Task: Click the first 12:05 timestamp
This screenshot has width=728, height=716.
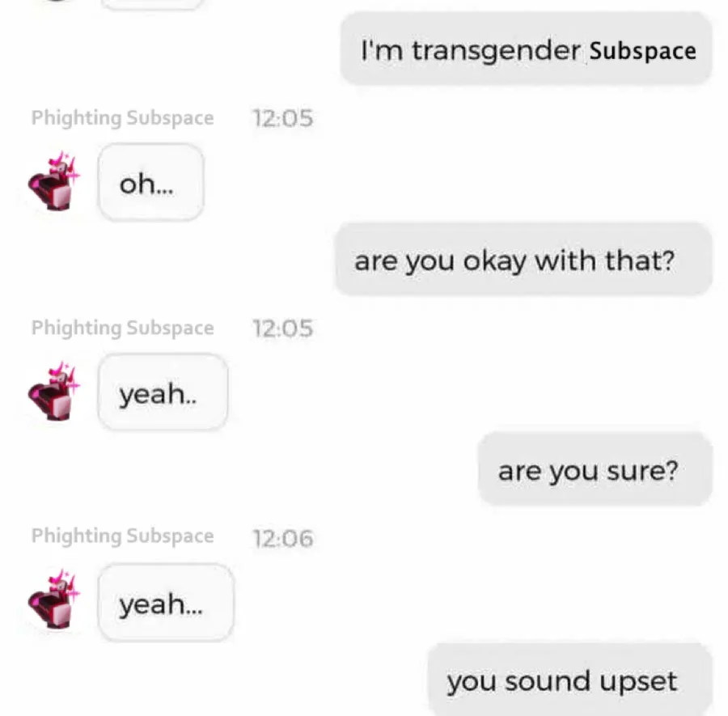Action: click(x=282, y=118)
